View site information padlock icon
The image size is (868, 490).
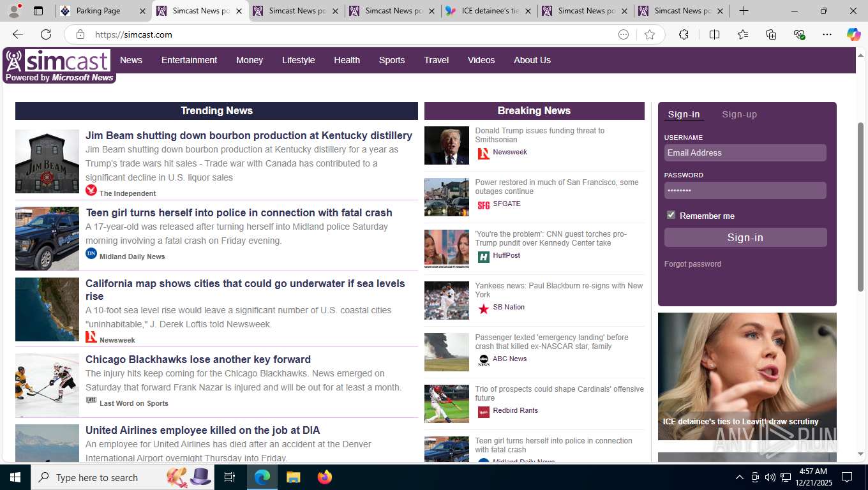[x=80, y=34]
